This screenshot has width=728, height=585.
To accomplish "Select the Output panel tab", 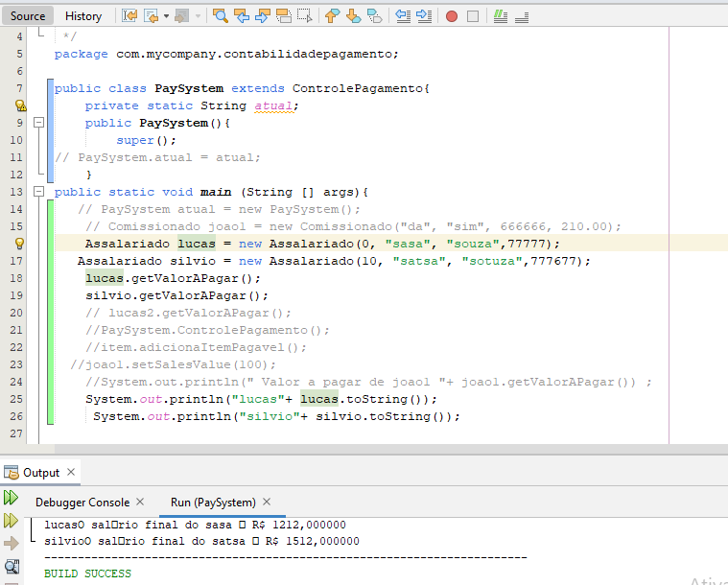I will click(40, 472).
